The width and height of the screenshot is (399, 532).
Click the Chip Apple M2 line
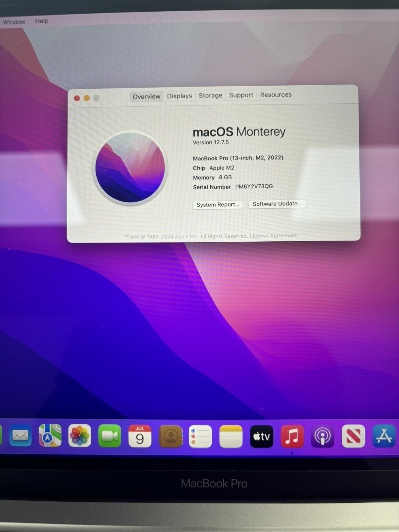214,168
